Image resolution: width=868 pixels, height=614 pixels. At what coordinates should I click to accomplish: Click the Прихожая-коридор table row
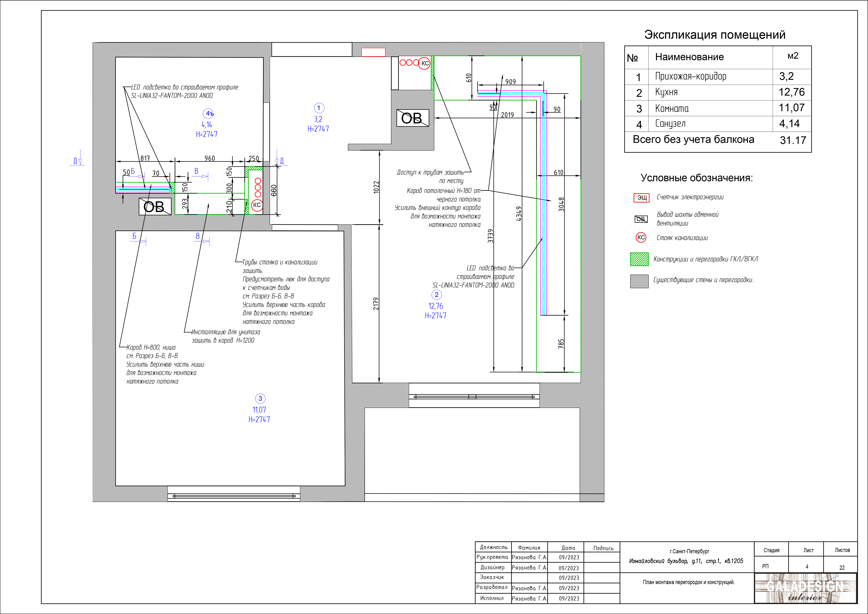(718, 77)
